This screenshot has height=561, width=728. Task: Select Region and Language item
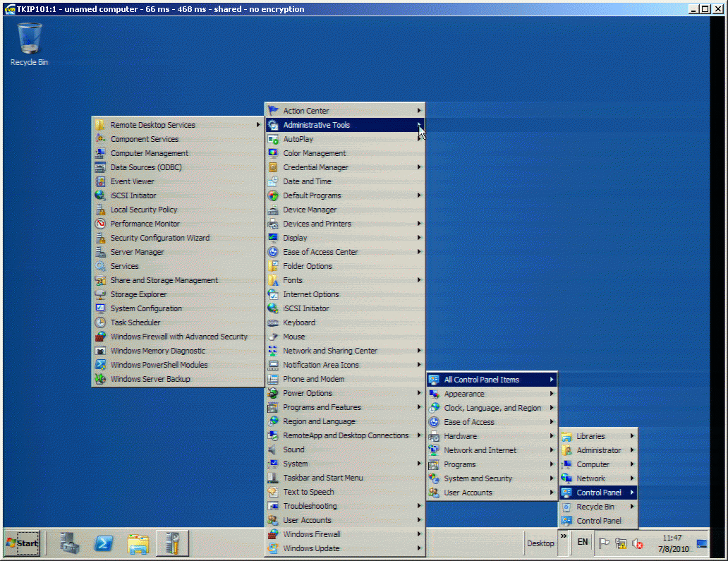click(345, 422)
